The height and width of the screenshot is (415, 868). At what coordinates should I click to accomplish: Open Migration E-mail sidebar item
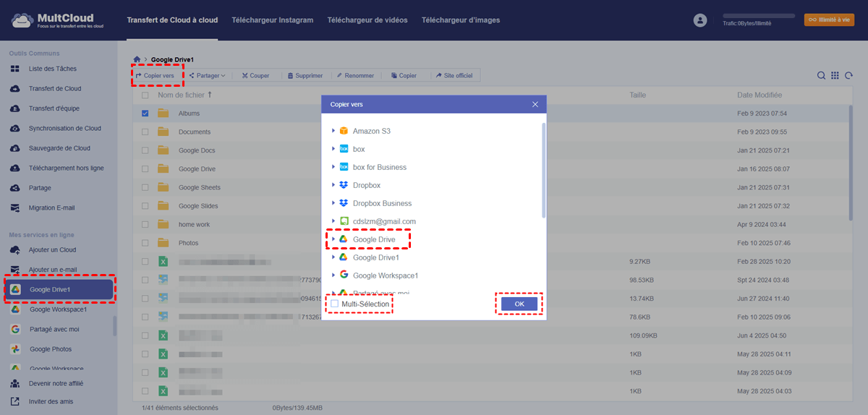pos(51,208)
